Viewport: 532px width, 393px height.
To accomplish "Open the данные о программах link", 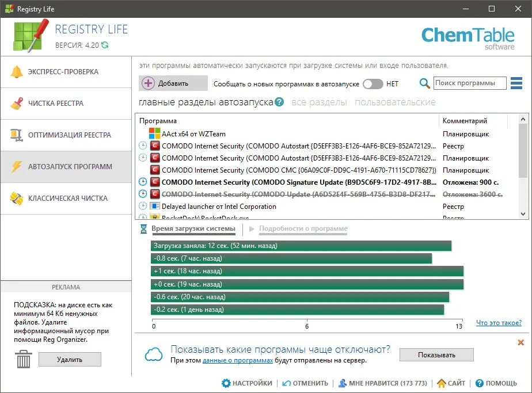I will point(237,360).
